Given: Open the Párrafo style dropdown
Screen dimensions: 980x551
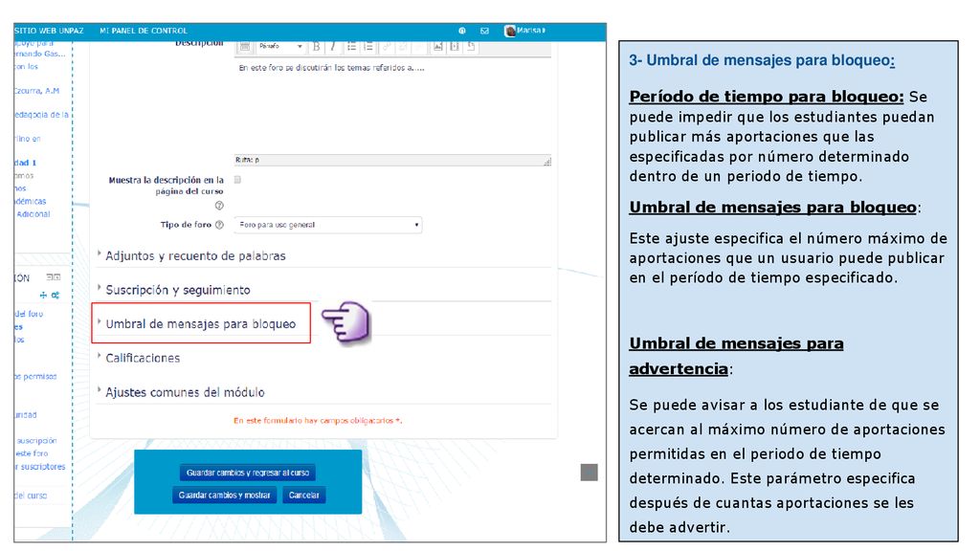Looking at the screenshot, I should (x=280, y=47).
